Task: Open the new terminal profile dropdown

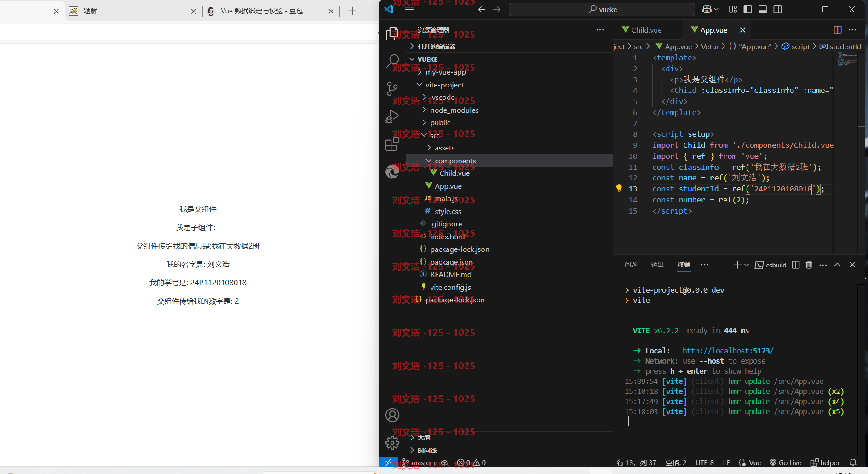Action: pos(747,265)
